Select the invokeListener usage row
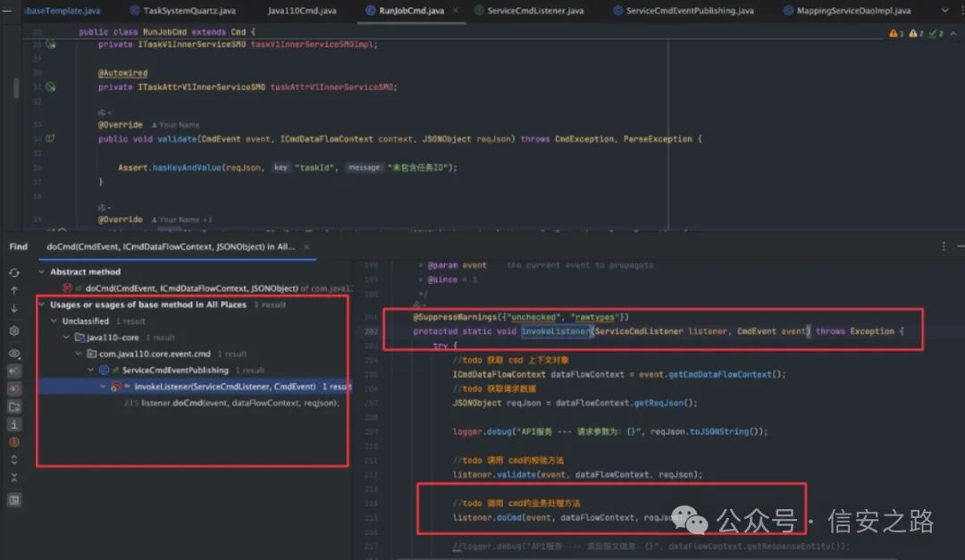This screenshot has width=965, height=560. 196,387
